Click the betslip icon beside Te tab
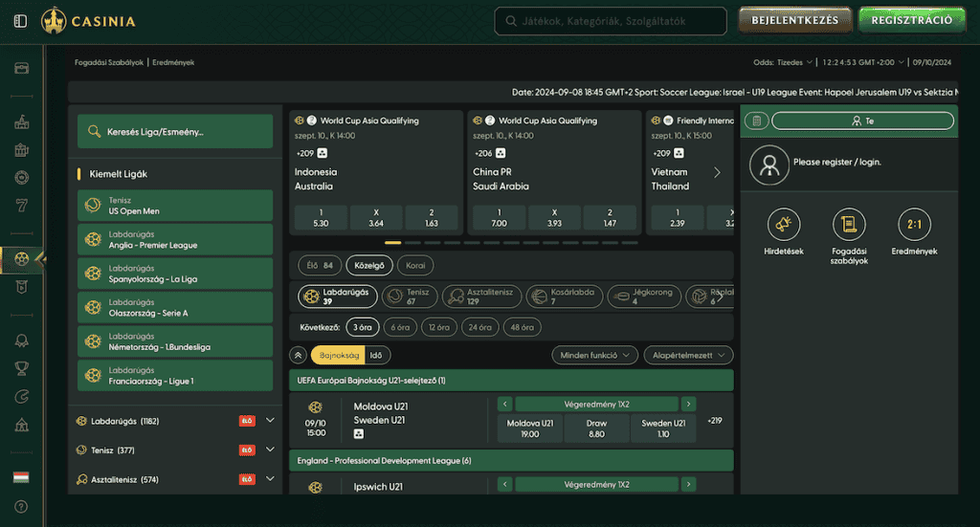 (x=756, y=121)
